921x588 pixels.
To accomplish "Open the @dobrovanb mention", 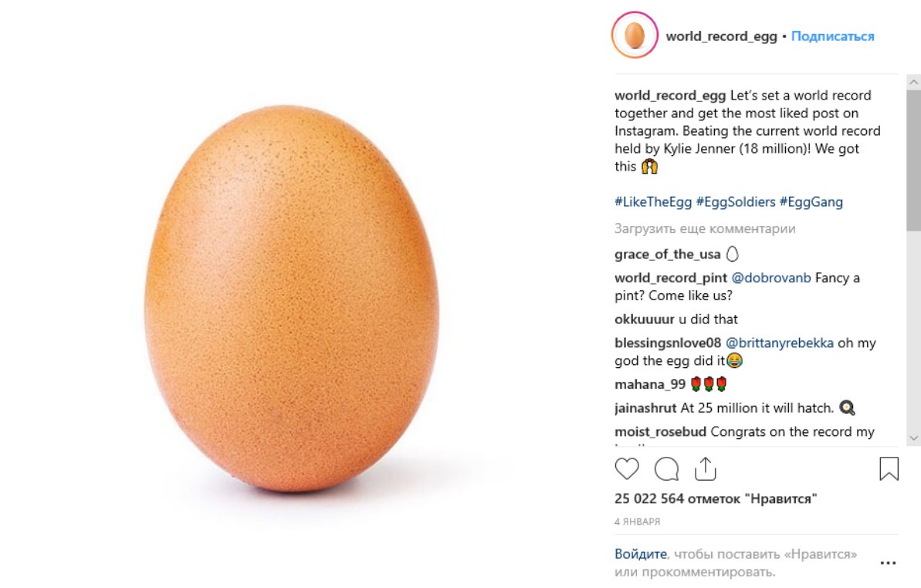I will (770, 278).
